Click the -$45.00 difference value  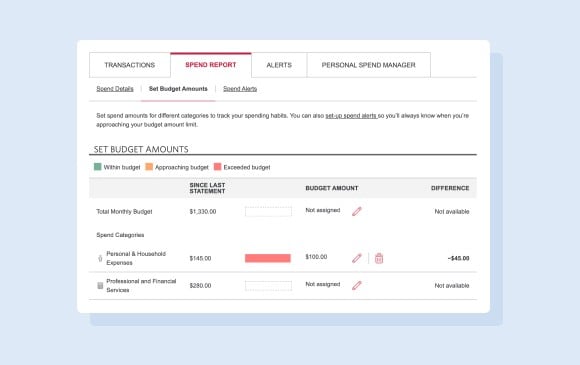[458, 258]
